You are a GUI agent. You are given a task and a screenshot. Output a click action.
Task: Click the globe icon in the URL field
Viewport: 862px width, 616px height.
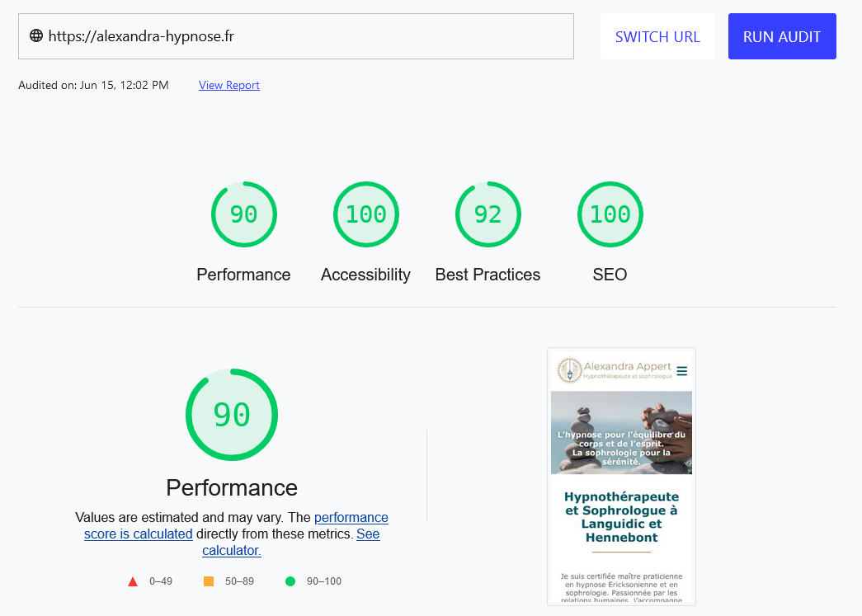click(36, 36)
